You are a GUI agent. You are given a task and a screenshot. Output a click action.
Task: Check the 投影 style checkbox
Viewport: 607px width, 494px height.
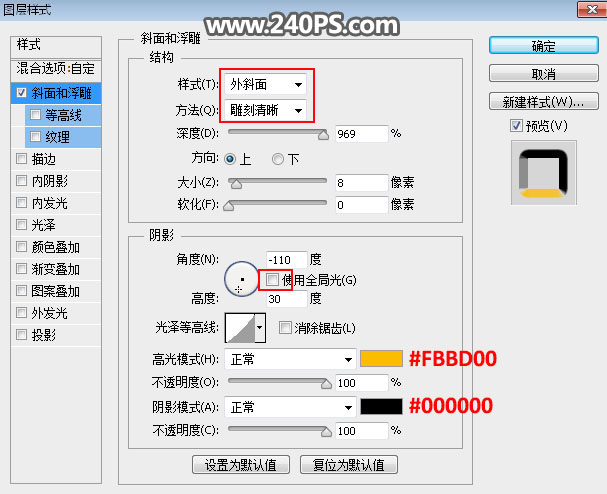click(21, 334)
